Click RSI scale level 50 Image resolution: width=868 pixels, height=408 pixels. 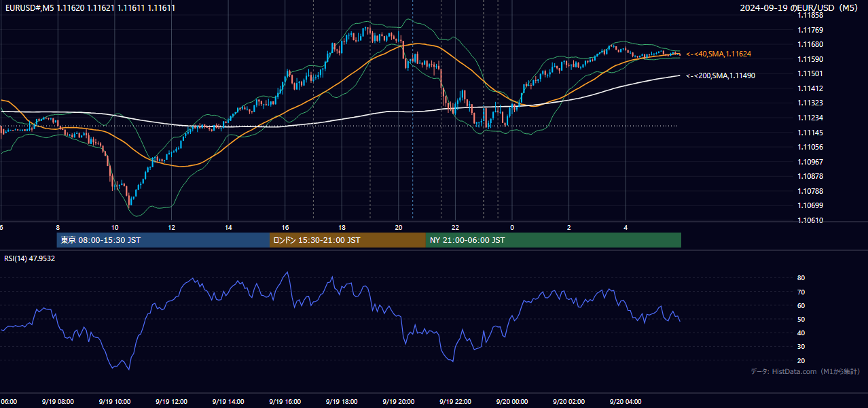pyautogui.click(x=801, y=319)
